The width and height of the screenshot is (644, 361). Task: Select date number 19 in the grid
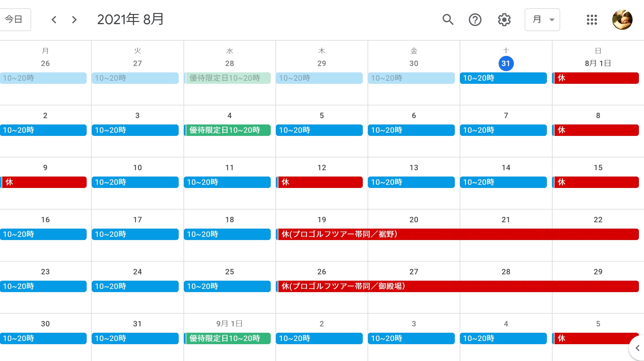tap(322, 220)
